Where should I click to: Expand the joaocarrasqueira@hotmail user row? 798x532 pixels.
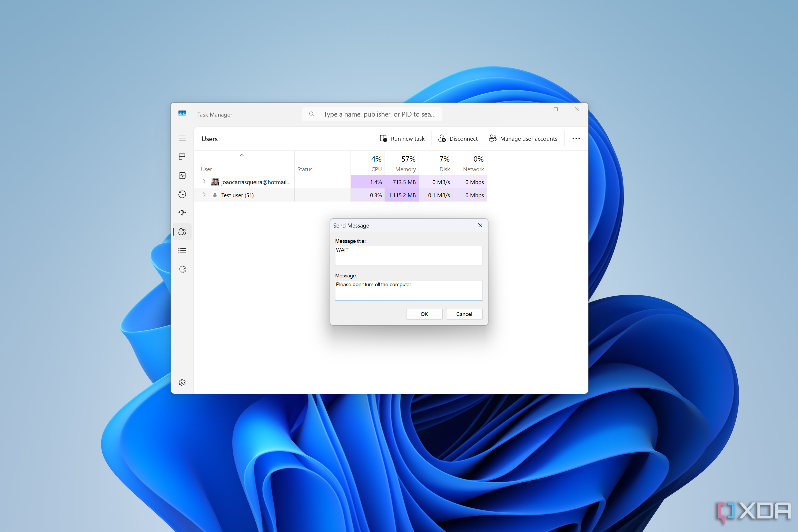pos(204,182)
